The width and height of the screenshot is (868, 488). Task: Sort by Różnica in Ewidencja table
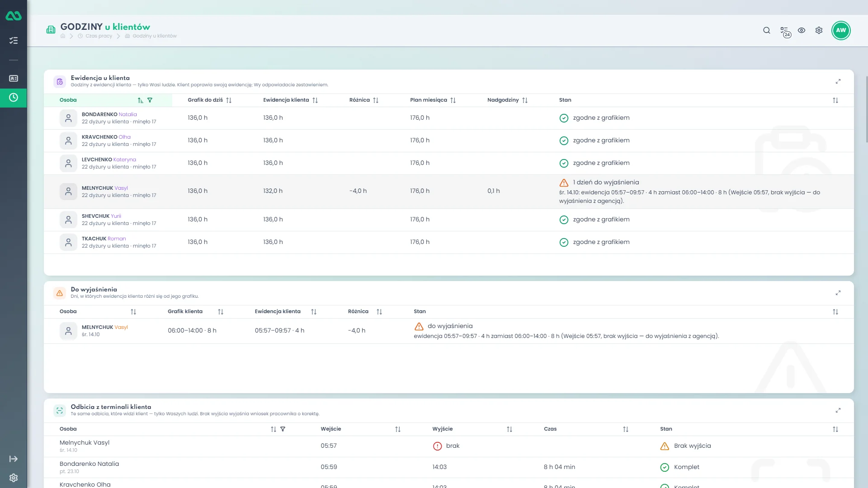(x=376, y=100)
